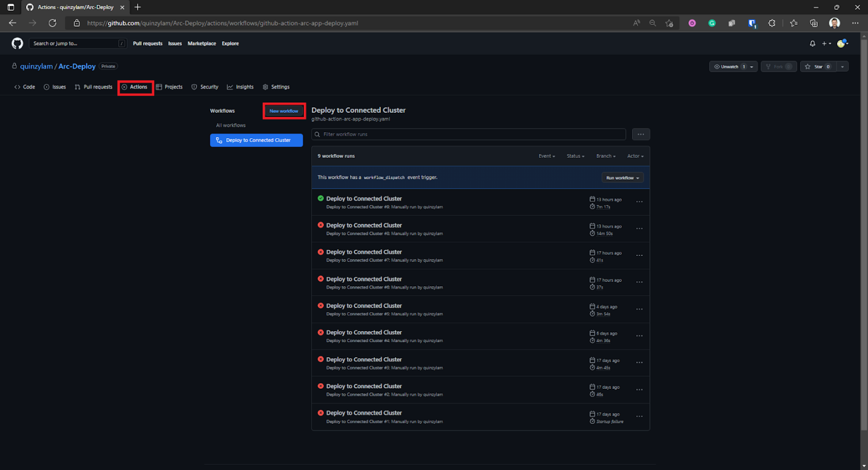868x470 pixels.
Task: Open the Extensions puzzle piece menu
Action: point(772,23)
